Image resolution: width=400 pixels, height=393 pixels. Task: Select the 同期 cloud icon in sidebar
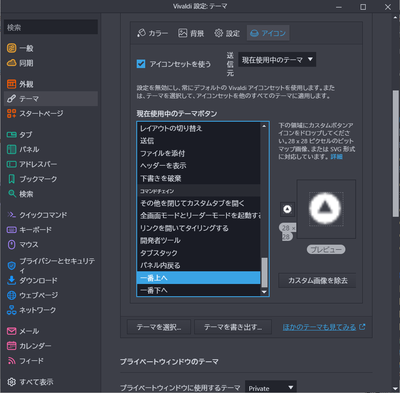[11, 63]
